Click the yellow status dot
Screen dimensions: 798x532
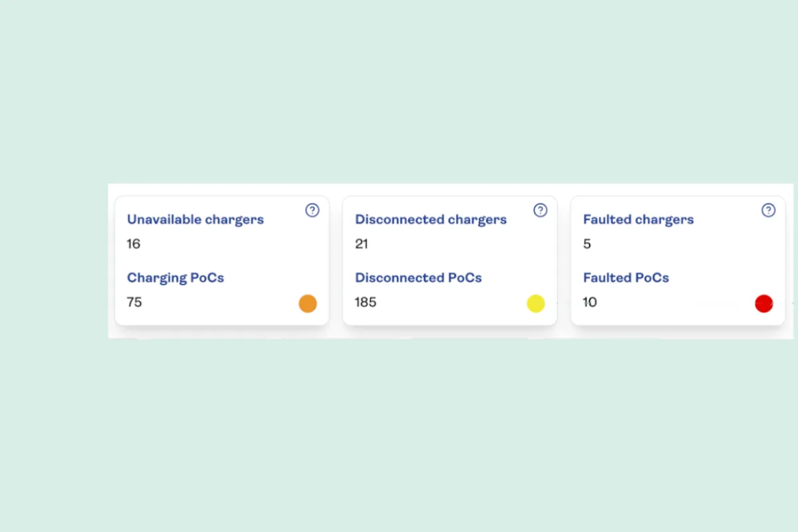[536, 304]
